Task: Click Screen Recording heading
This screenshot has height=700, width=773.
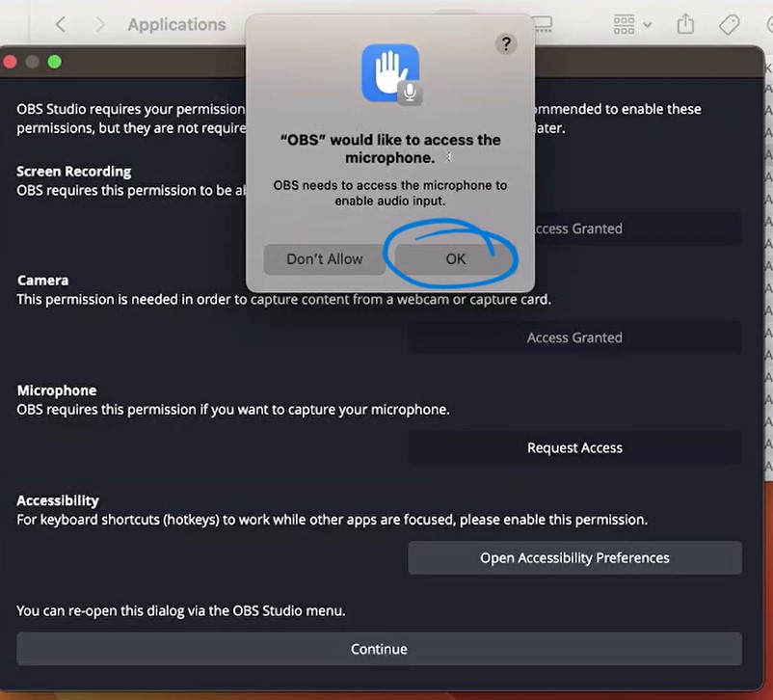Action: (74, 172)
